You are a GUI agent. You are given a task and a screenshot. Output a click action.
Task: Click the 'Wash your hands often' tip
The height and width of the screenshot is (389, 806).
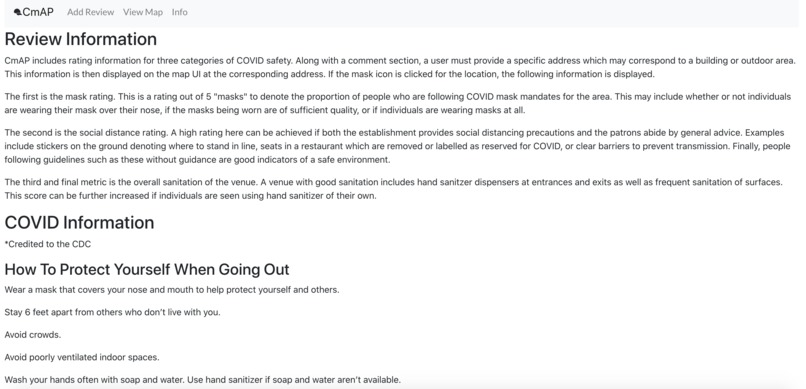(x=203, y=380)
